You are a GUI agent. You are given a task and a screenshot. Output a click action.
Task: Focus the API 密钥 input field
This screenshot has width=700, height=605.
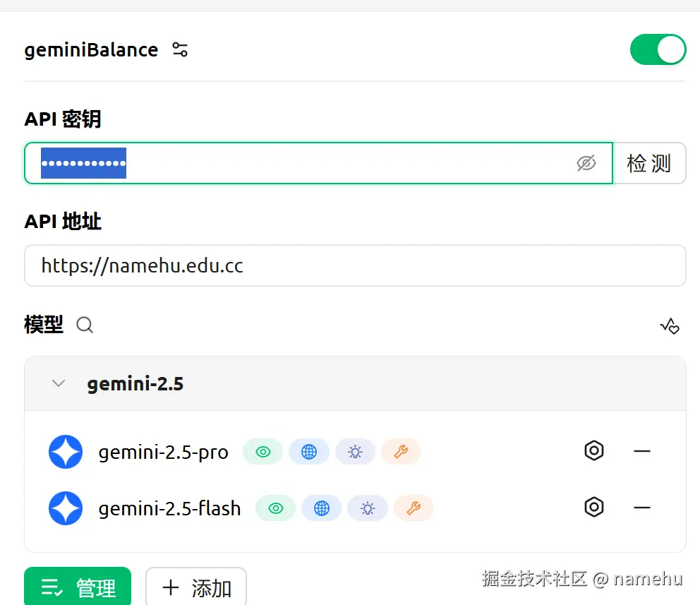point(318,163)
